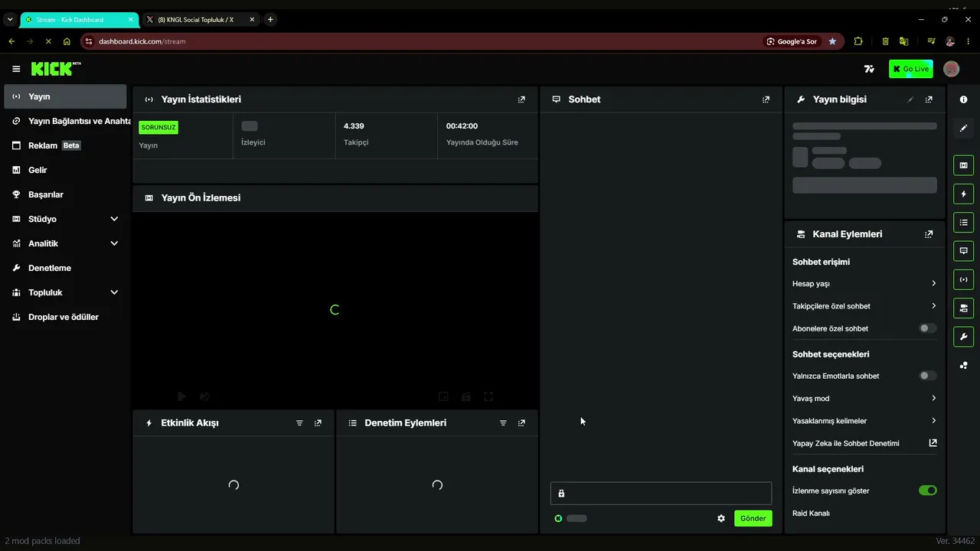The height and width of the screenshot is (551, 980).
Task: Click the Go Live button
Action: coord(911,69)
